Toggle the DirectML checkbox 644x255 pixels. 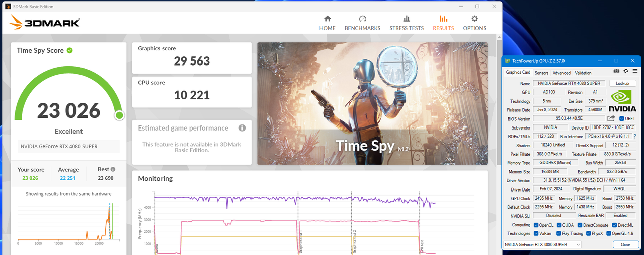click(x=614, y=225)
